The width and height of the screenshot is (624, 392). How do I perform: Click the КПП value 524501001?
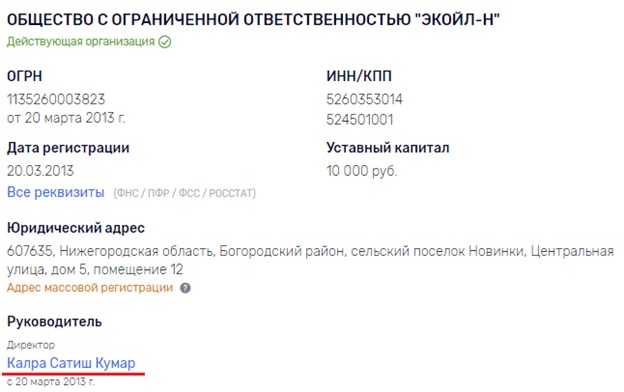tap(360, 119)
